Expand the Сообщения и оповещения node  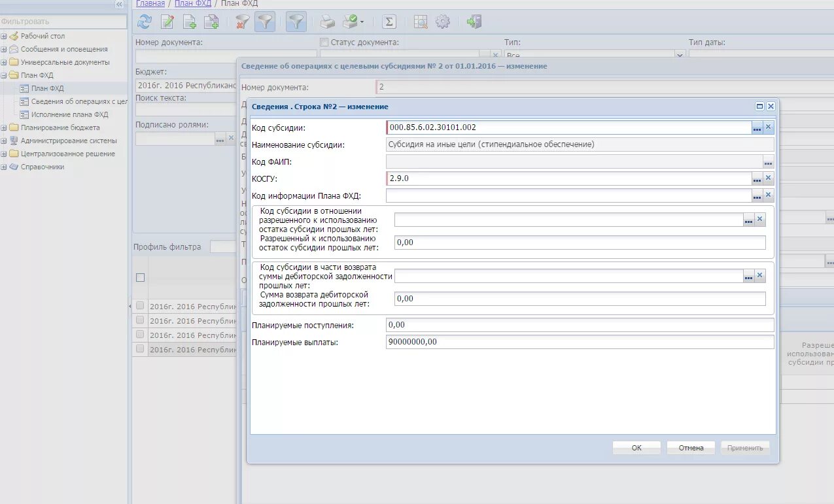click(4, 49)
